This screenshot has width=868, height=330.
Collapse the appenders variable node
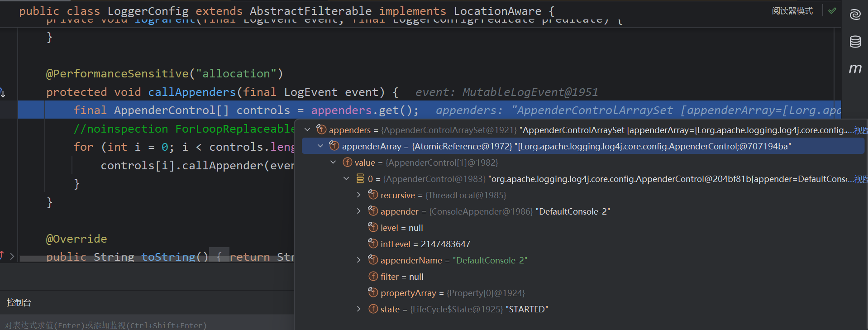point(307,130)
